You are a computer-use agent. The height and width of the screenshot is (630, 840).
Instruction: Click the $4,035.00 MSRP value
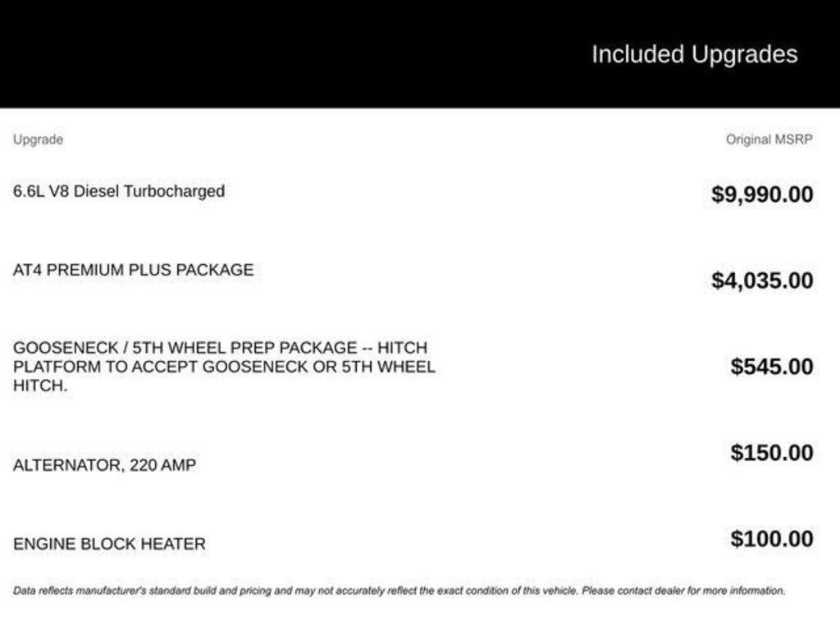(x=762, y=281)
